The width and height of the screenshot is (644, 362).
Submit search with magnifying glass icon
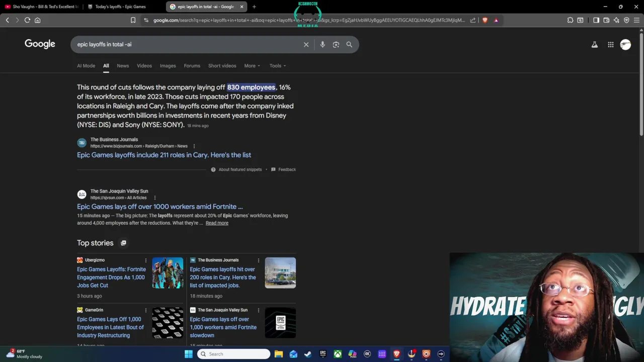click(x=349, y=44)
